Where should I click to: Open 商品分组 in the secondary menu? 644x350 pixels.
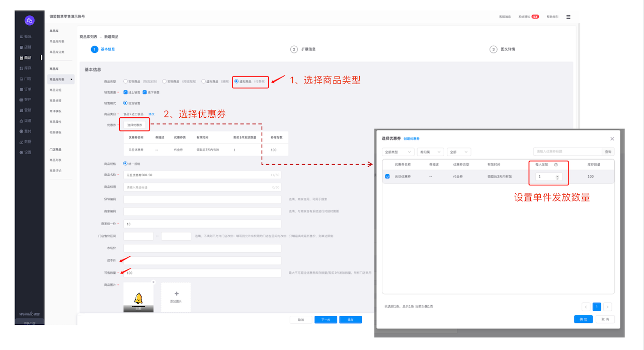pyautogui.click(x=55, y=90)
